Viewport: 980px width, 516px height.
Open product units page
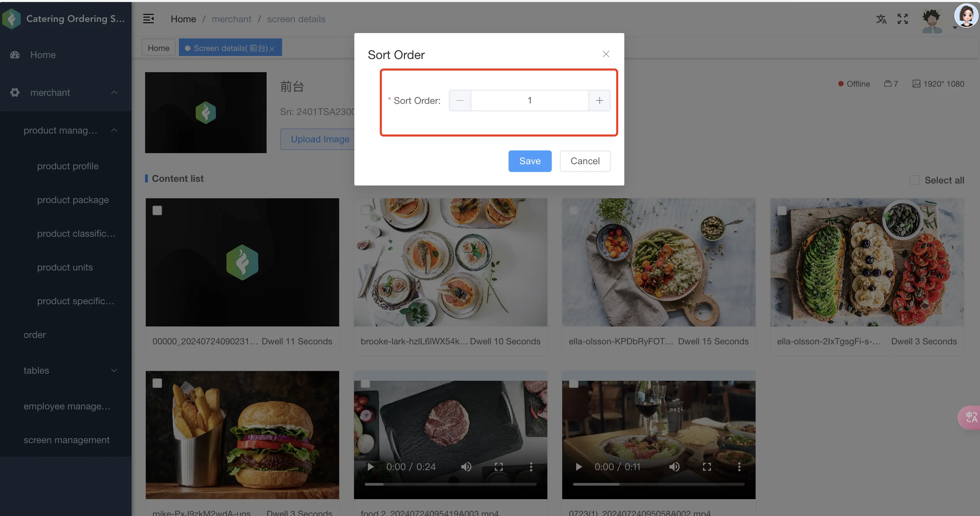pos(65,267)
